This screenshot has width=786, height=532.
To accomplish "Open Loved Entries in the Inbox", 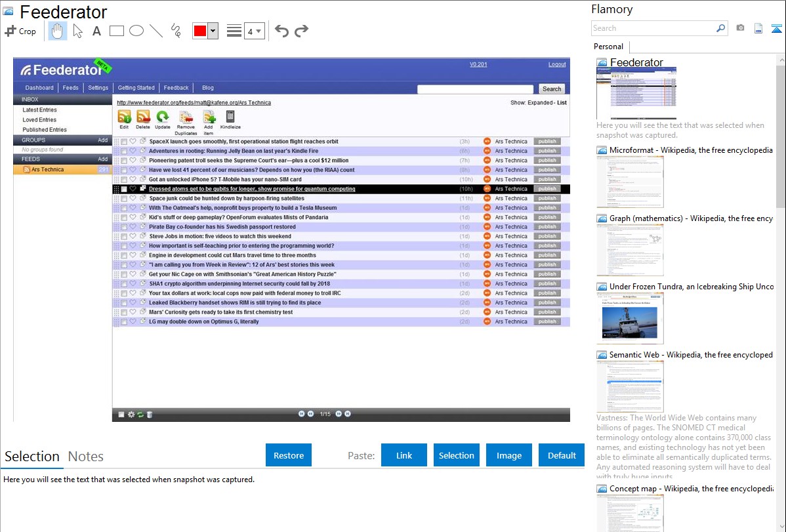I will coord(39,120).
